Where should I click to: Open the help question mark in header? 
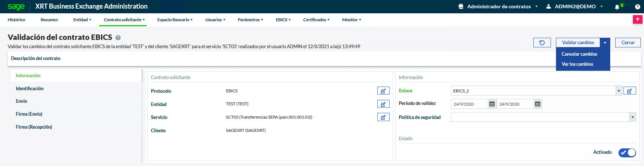[637, 6]
